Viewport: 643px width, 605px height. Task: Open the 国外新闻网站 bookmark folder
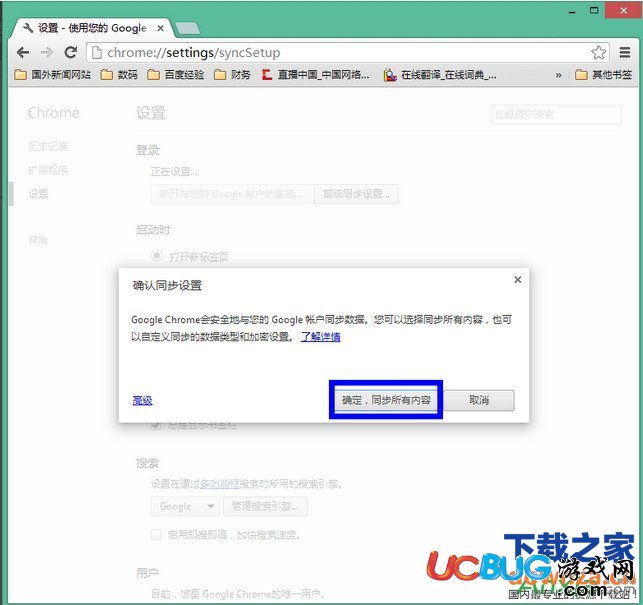[52, 75]
